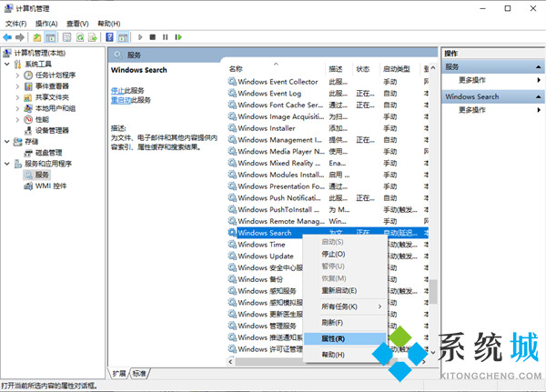This screenshot has height=392, width=546.
Task: Click the Properties toolbar icon
Action: (x=66, y=37)
